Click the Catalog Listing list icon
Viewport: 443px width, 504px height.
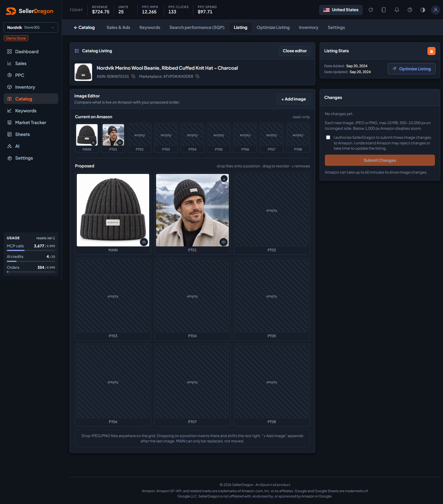(77, 51)
